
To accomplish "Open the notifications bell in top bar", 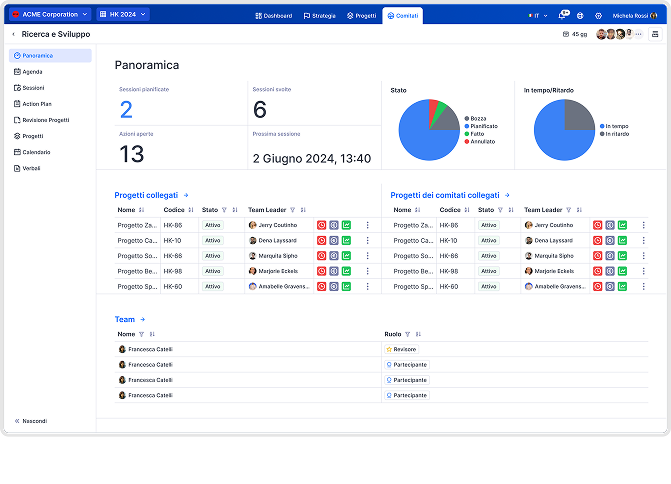I will click(x=562, y=16).
